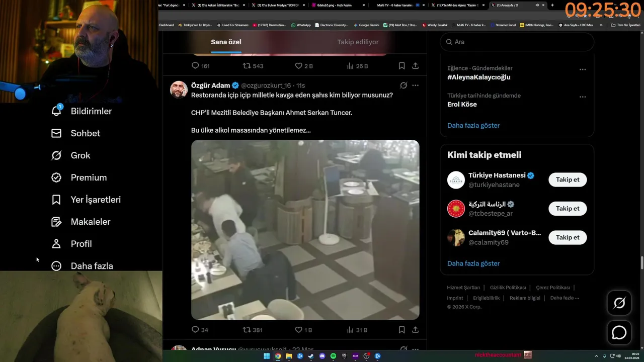644x362 pixels.
Task: Open new browser tab with plus button
Action: click(552, 5)
